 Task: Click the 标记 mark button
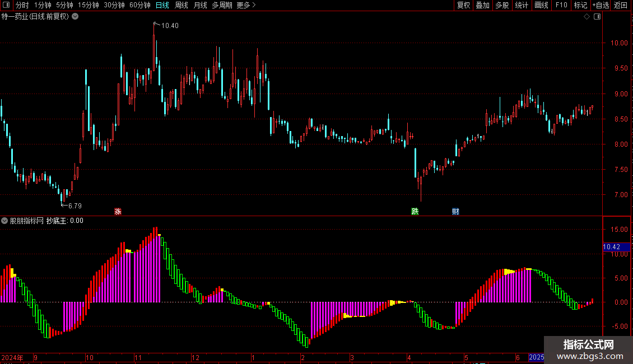click(x=580, y=5)
